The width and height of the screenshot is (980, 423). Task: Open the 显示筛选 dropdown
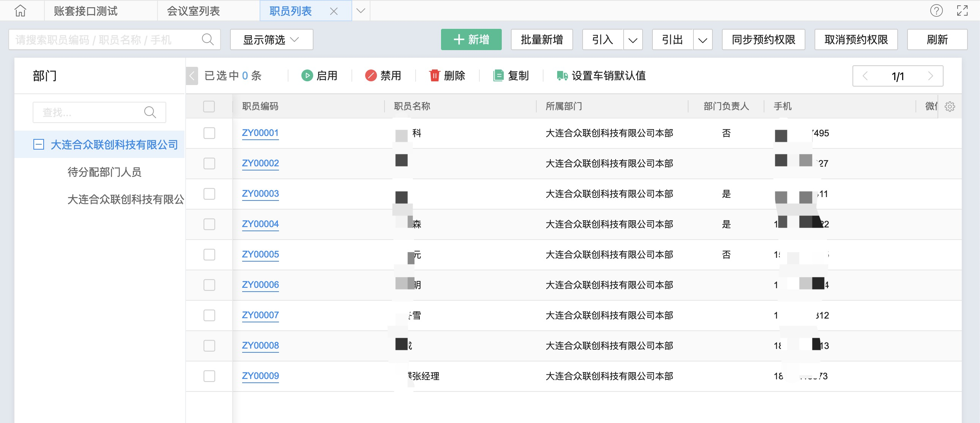(271, 39)
